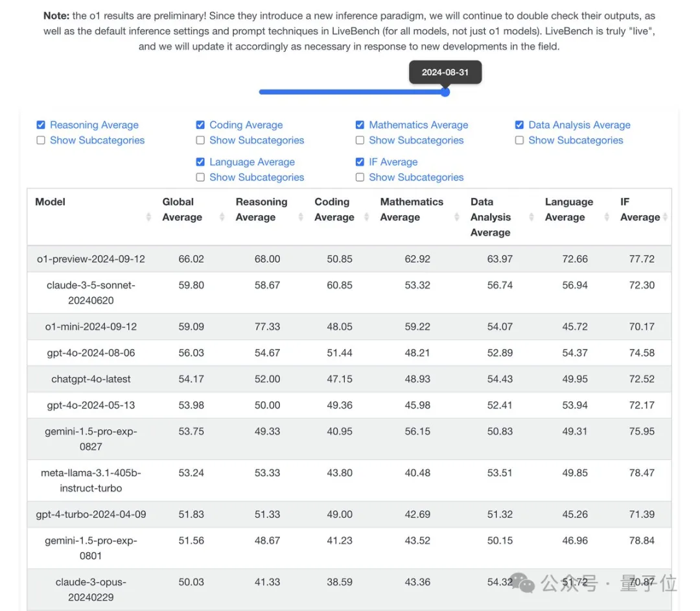Image resolution: width=700 pixels, height=611 pixels.
Task: Click the date slider handle
Action: 445,92
